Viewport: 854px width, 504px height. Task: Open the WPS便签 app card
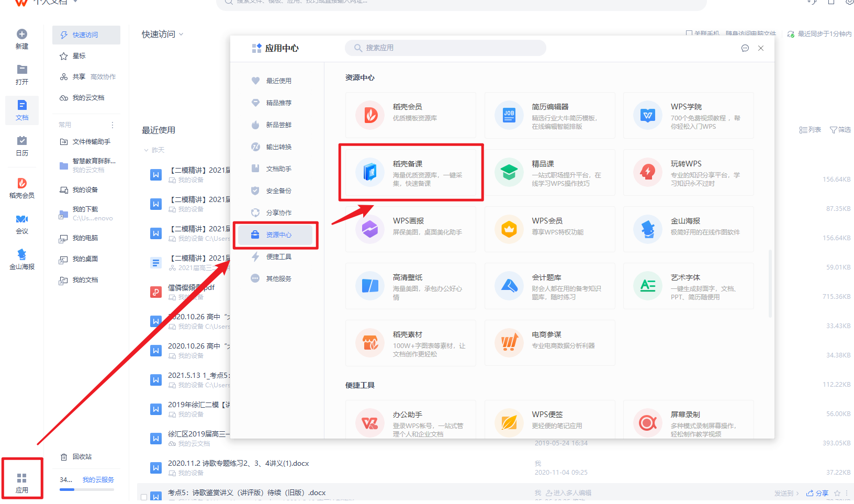click(x=549, y=419)
